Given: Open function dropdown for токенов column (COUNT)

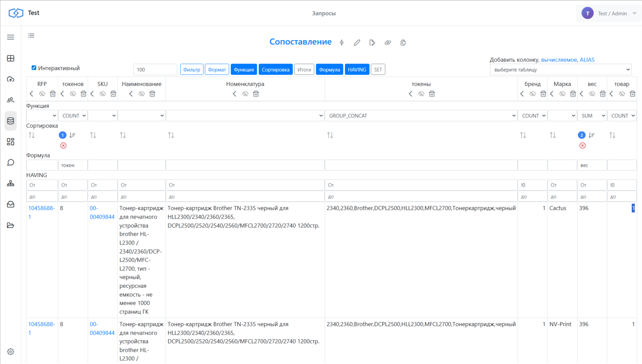Looking at the screenshot, I should [73, 116].
